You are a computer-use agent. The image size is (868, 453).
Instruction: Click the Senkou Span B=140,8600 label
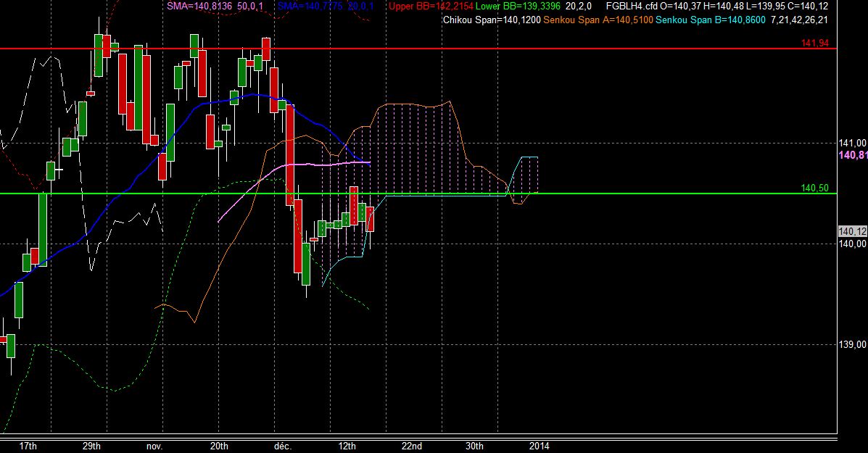[x=711, y=20]
